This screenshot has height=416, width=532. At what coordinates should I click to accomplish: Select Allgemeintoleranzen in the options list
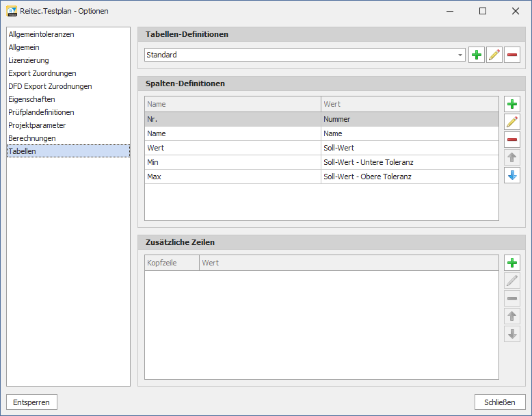coord(41,34)
